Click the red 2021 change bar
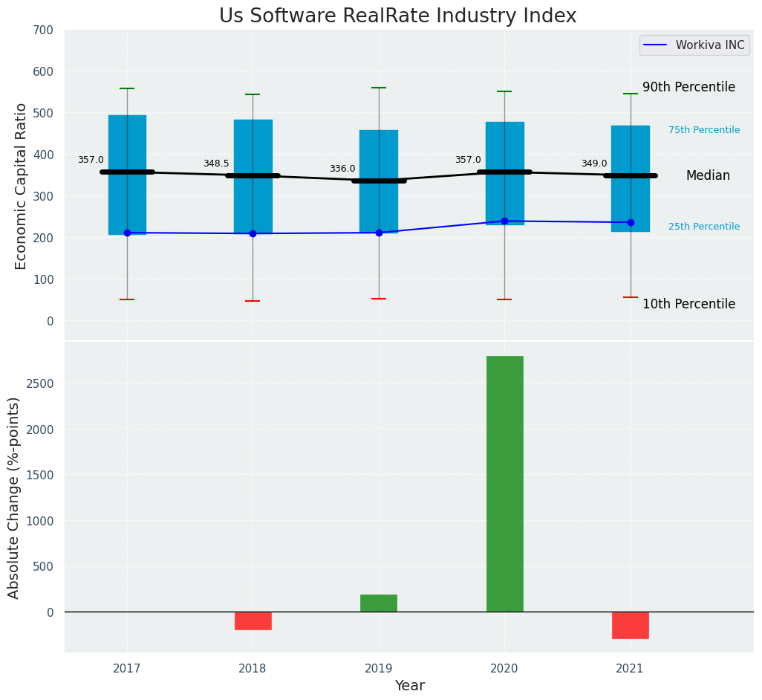Screen dimensions: 762x700 pos(631,625)
